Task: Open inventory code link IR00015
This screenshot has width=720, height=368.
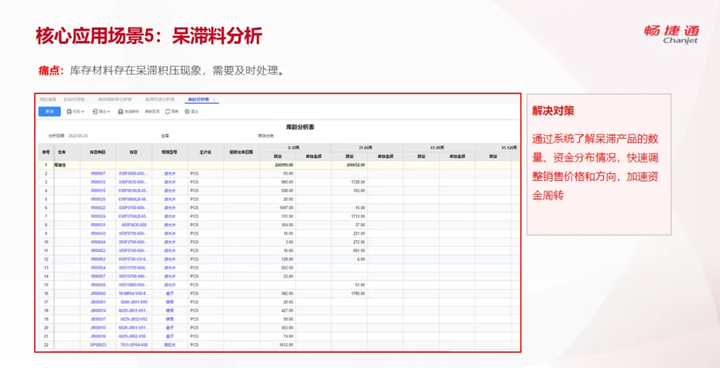Action: point(98,191)
